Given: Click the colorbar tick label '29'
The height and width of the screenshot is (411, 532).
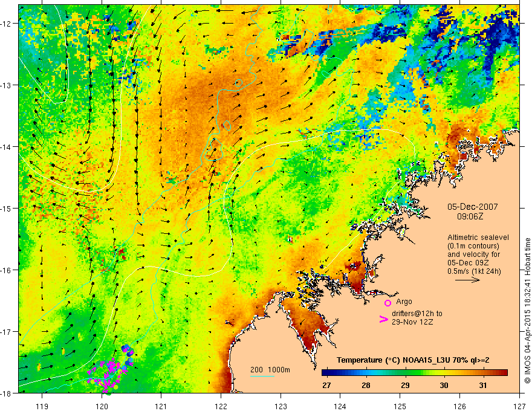Looking at the screenshot, I should (x=405, y=386).
